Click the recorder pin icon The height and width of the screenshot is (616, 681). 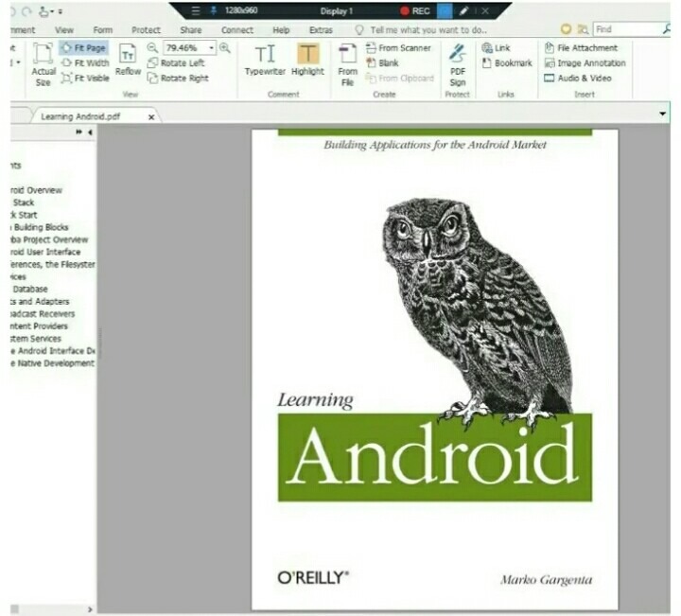pos(213,10)
